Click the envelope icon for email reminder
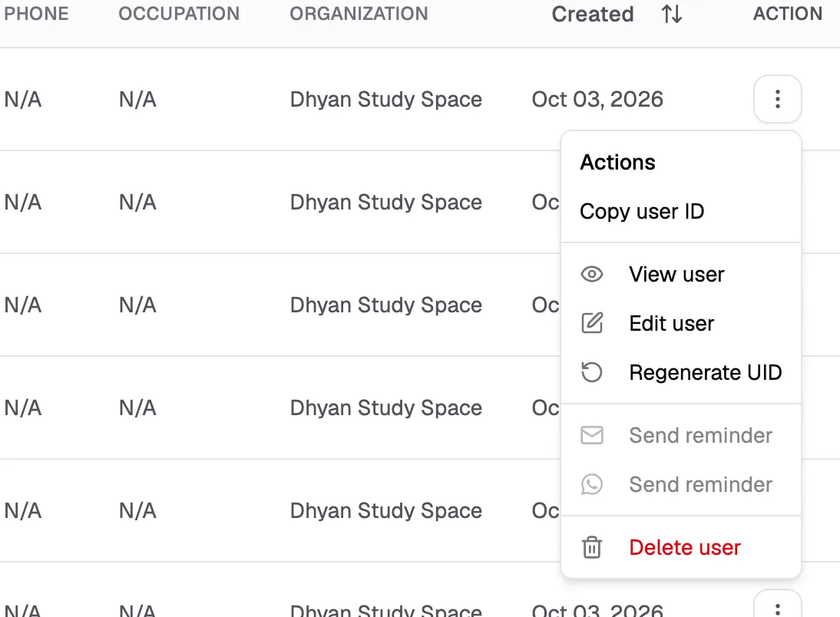This screenshot has width=840, height=617. 591,435
